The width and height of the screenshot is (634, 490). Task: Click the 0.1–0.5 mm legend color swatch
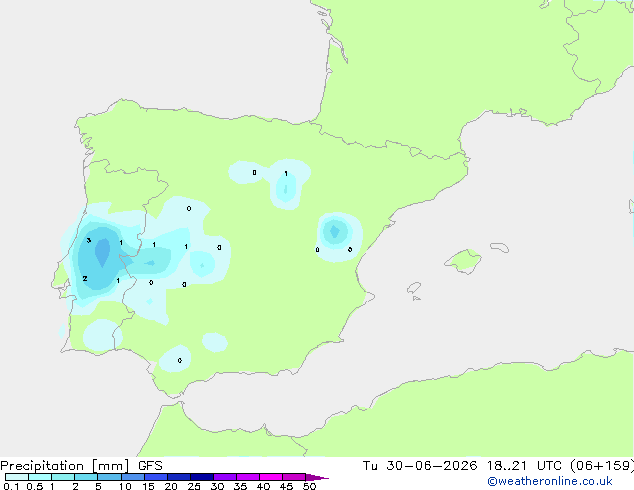[x=17, y=477]
